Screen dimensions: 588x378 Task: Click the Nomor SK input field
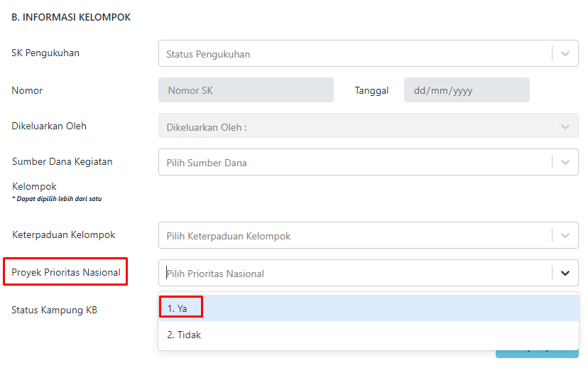tap(246, 90)
